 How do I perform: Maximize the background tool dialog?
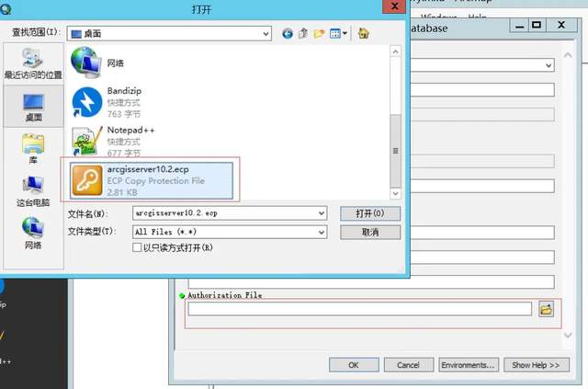click(537, 26)
